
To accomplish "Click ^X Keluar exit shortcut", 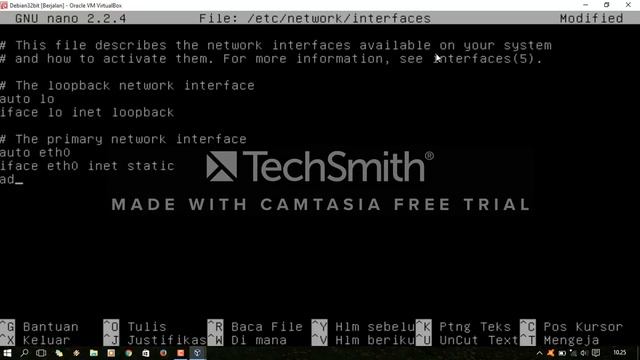I will coord(35,340).
